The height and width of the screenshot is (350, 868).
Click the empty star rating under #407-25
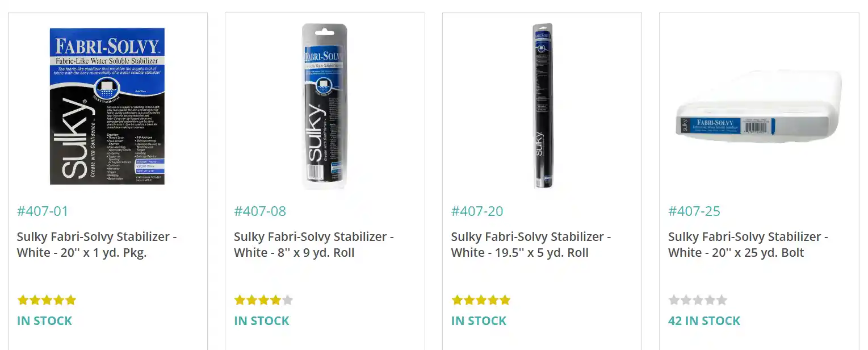(698, 300)
